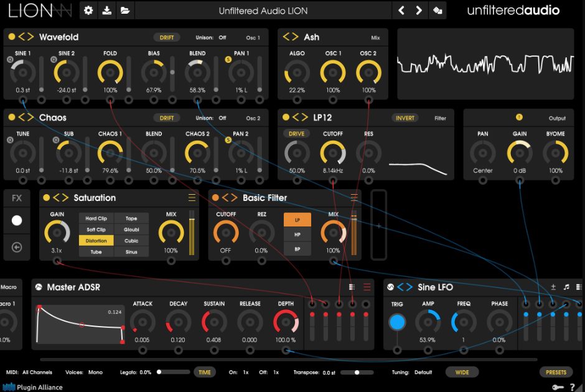The image size is (585, 392).
Task: Change Wavefold oscillator type with its arrows
Action: coord(26,37)
